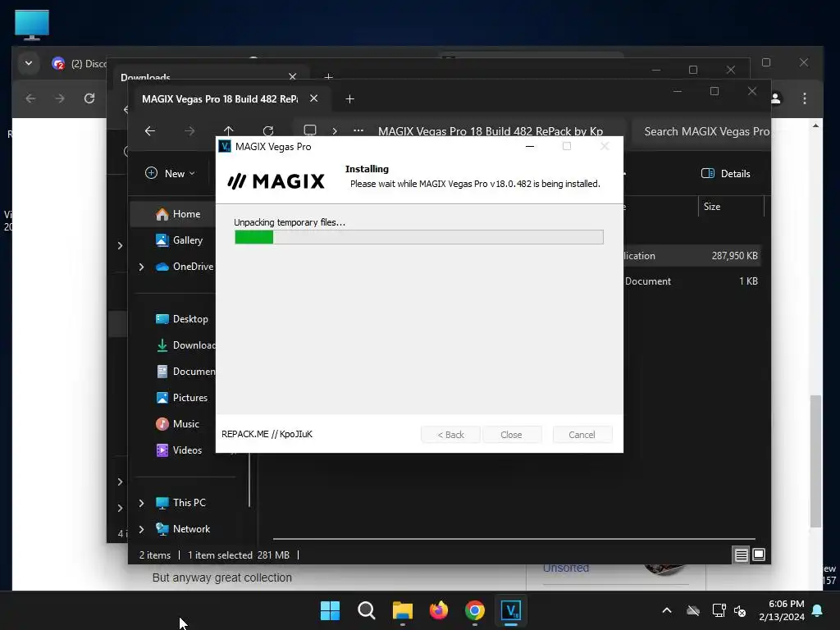Click the Search MAGIX Vegas Pro field
Screen dimensions: 840x630
click(x=701, y=131)
